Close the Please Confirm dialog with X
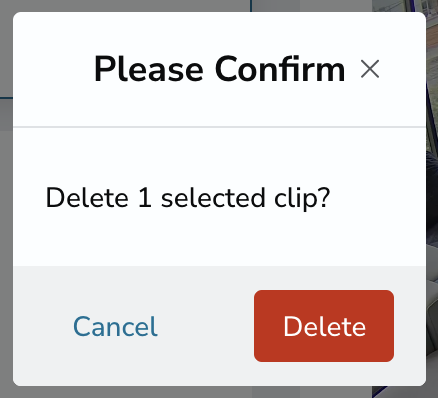This screenshot has height=398, width=438. [370, 69]
